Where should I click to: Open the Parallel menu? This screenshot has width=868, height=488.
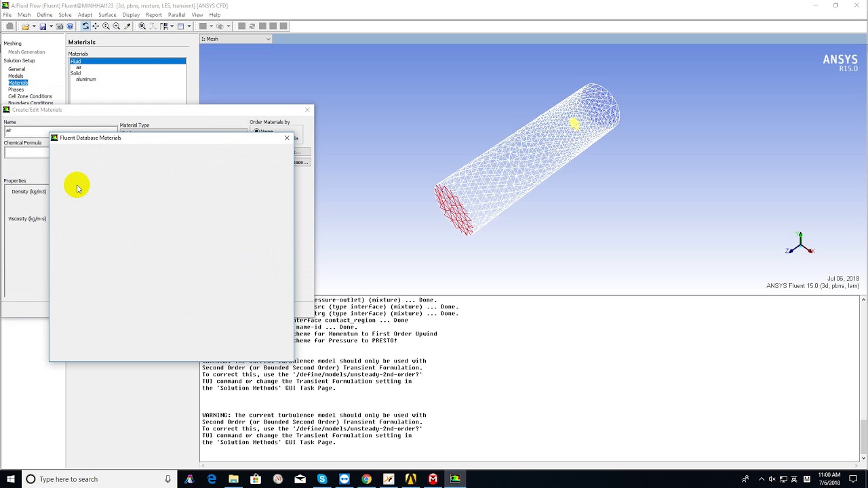pos(176,15)
